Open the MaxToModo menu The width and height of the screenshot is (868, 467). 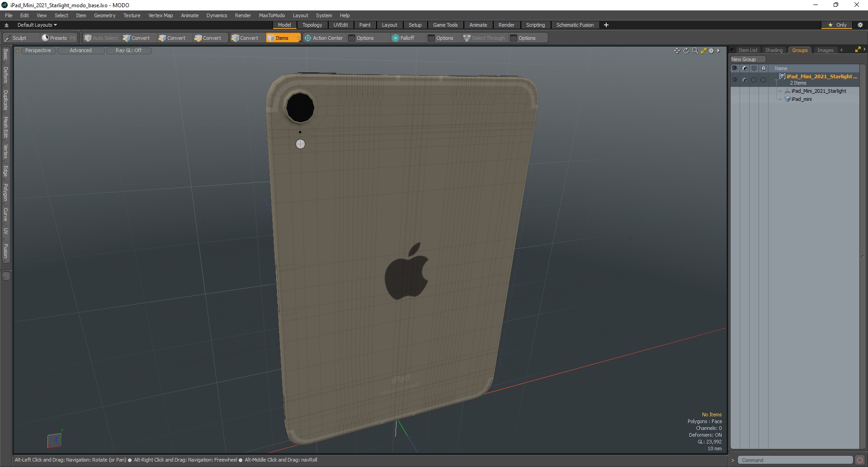(272, 15)
